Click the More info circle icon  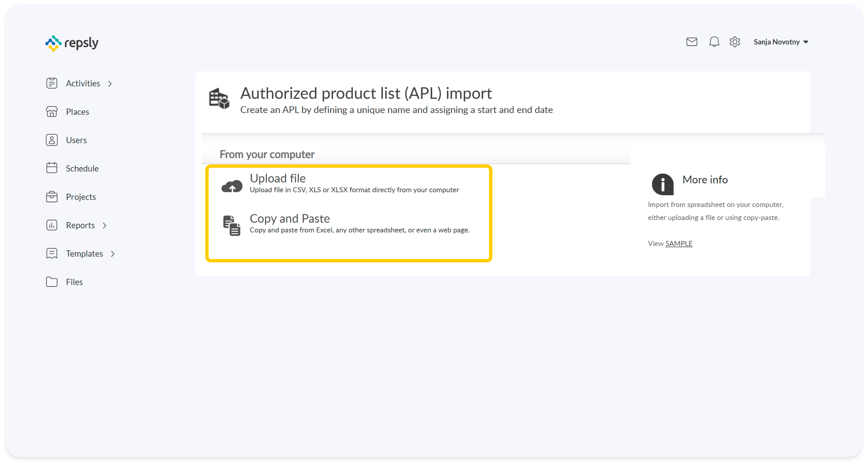coord(662,184)
